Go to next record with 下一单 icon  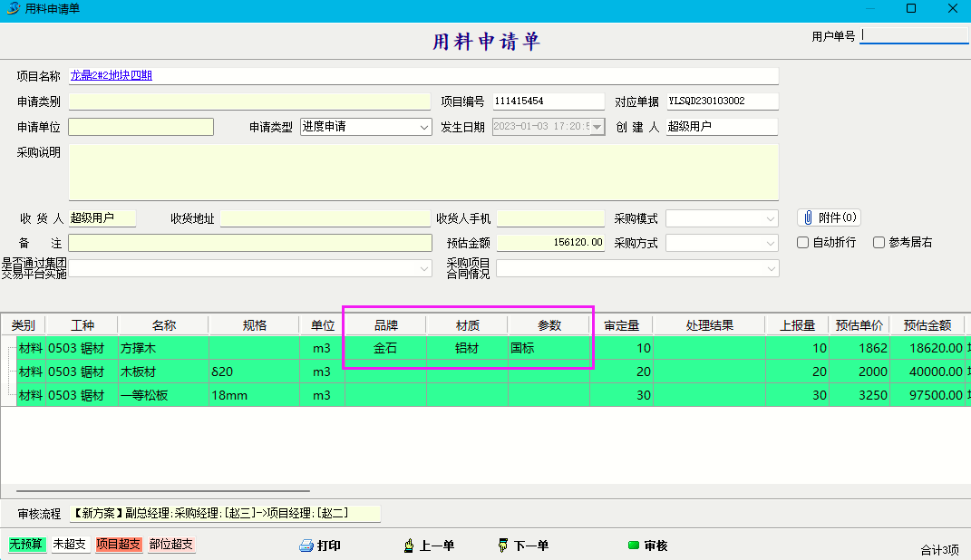coord(503,546)
